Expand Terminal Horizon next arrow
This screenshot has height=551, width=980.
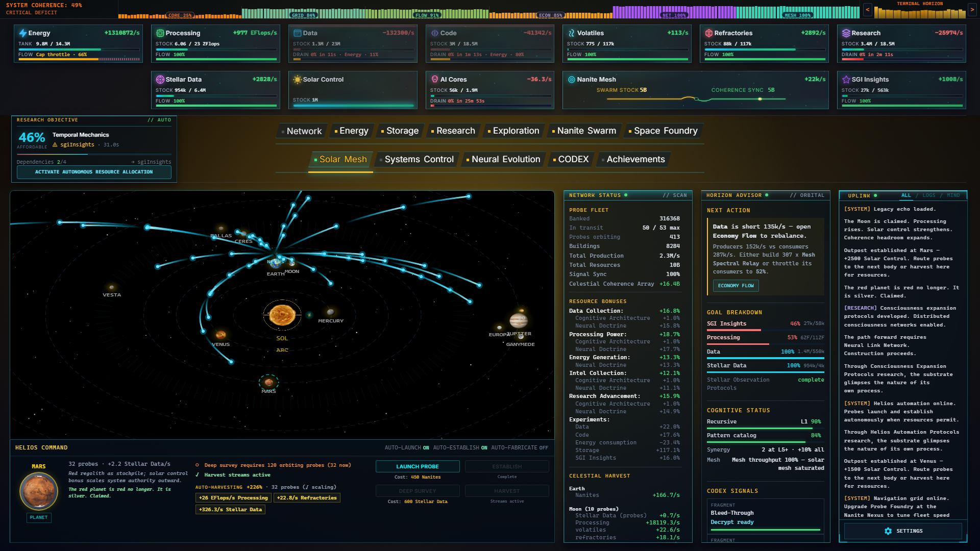[972, 10]
